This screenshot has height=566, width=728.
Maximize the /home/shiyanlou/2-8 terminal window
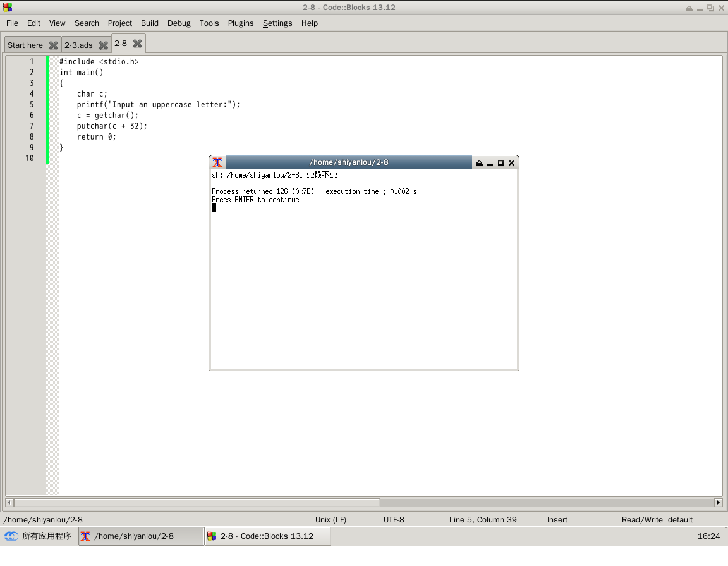point(500,162)
